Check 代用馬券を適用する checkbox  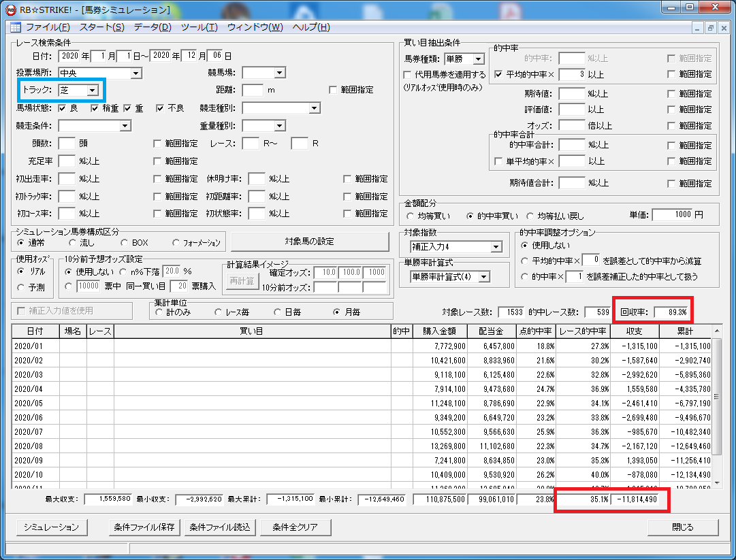click(x=407, y=75)
